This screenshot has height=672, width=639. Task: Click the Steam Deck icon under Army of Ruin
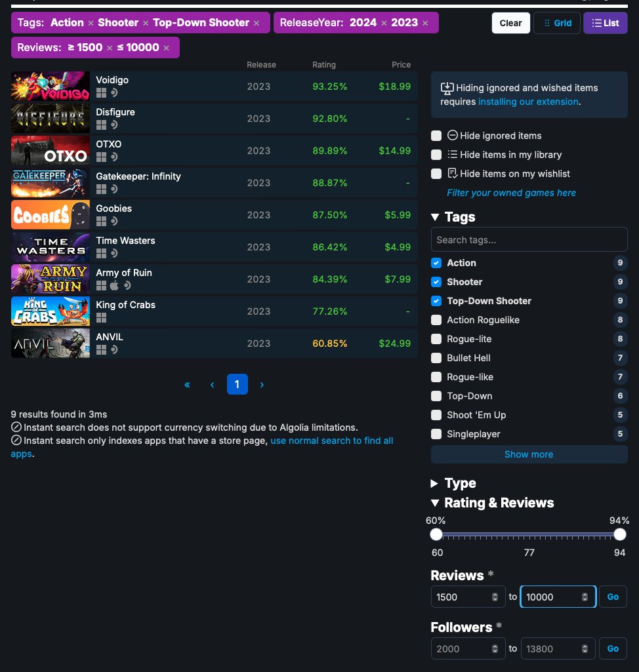point(127,285)
